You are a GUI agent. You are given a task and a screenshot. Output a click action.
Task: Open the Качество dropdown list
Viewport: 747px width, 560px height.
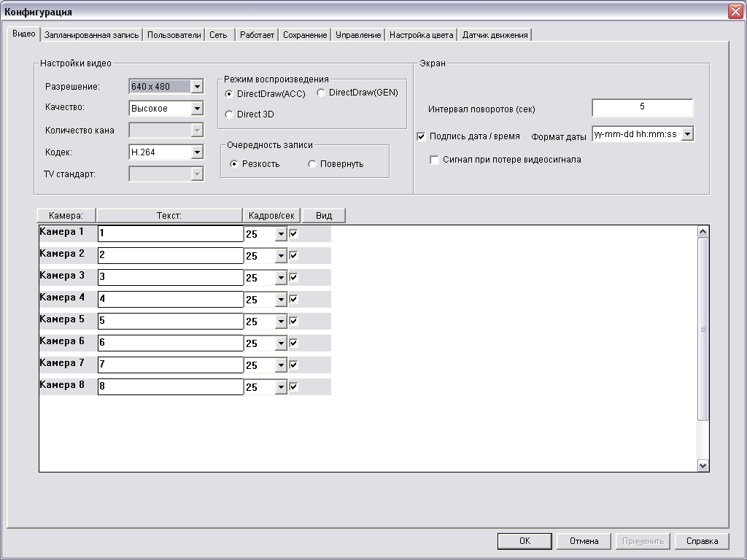(196, 109)
